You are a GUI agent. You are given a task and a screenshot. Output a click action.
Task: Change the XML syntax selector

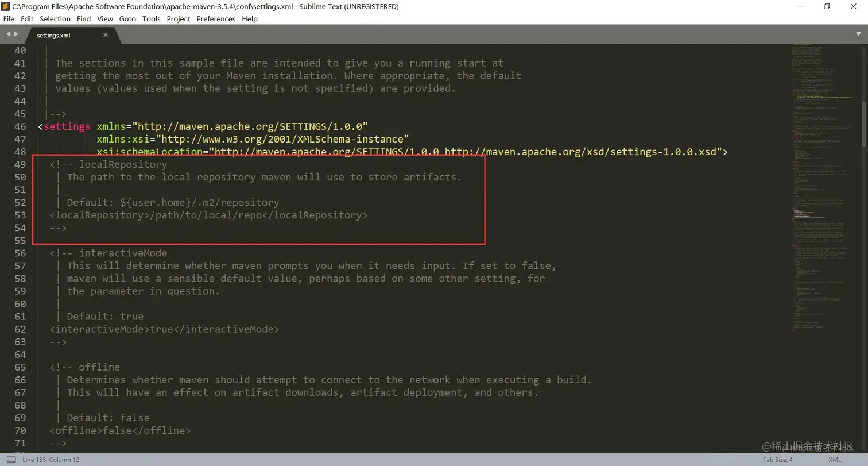click(x=835, y=460)
